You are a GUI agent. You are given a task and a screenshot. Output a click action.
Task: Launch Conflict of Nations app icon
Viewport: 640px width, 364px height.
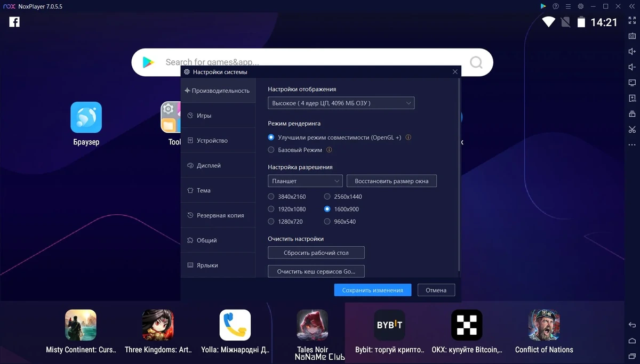pyautogui.click(x=544, y=325)
